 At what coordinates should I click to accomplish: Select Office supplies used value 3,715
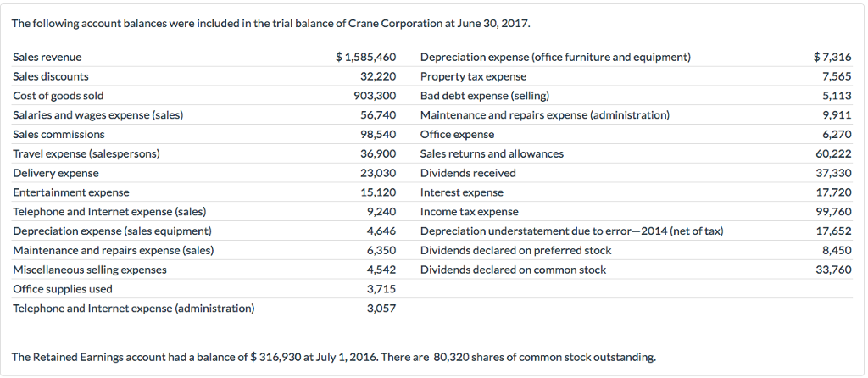click(x=381, y=289)
